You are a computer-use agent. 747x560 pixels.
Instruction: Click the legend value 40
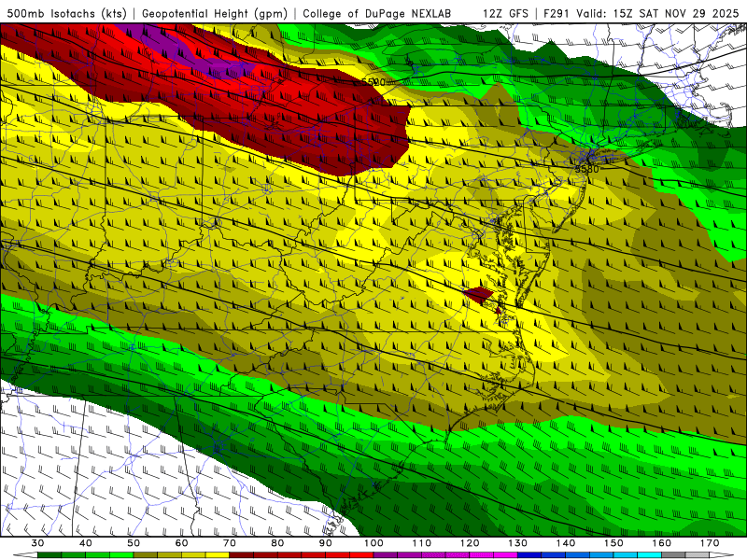[x=86, y=543]
